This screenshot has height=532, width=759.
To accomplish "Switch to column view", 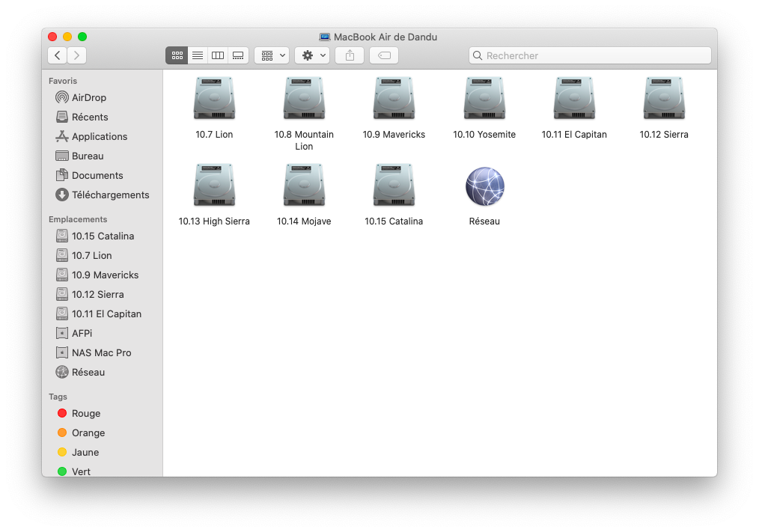I will (218, 55).
